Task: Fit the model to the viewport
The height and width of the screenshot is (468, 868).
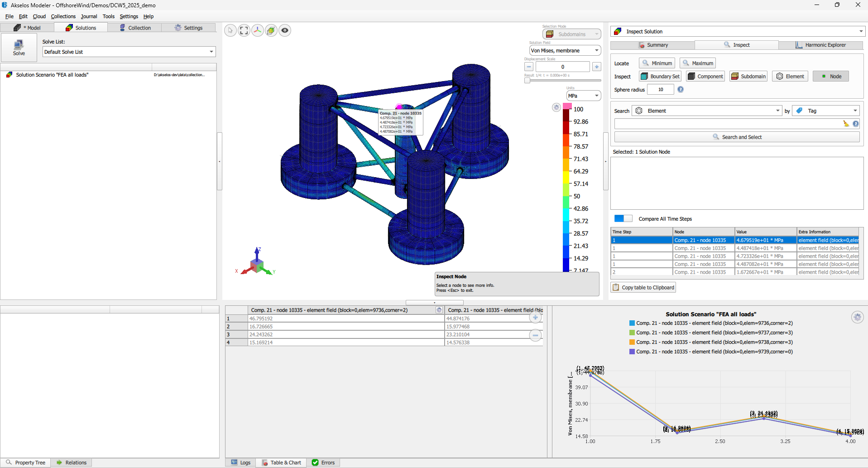Action: 244,30
